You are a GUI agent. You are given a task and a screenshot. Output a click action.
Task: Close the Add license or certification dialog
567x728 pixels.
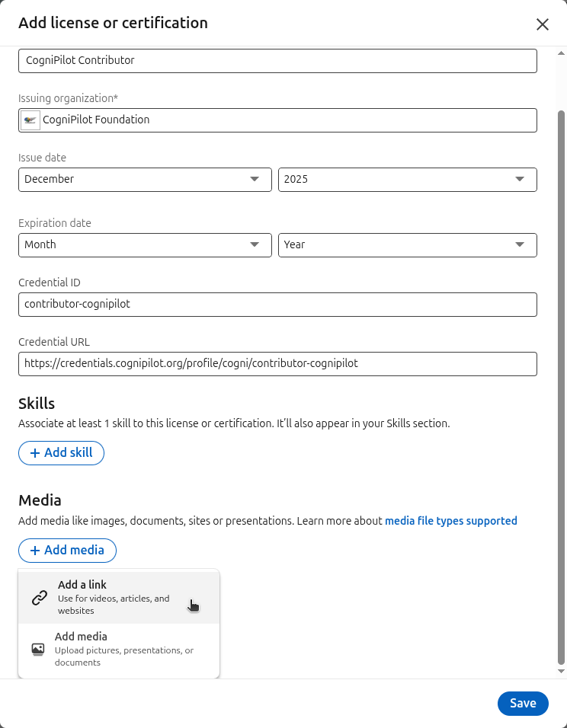click(x=543, y=24)
